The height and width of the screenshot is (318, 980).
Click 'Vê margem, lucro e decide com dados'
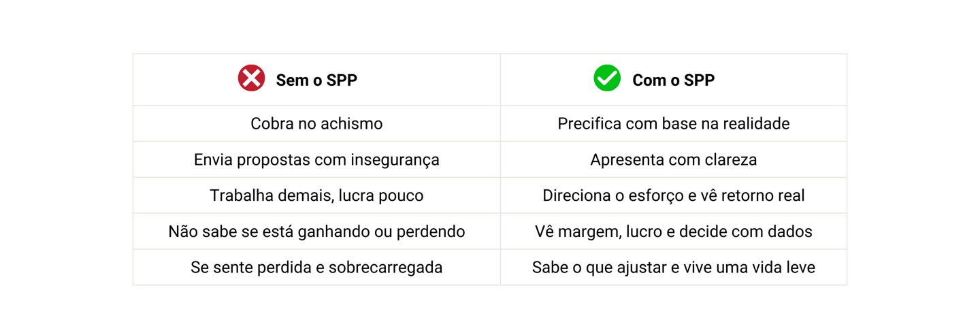(x=674, y=232)
